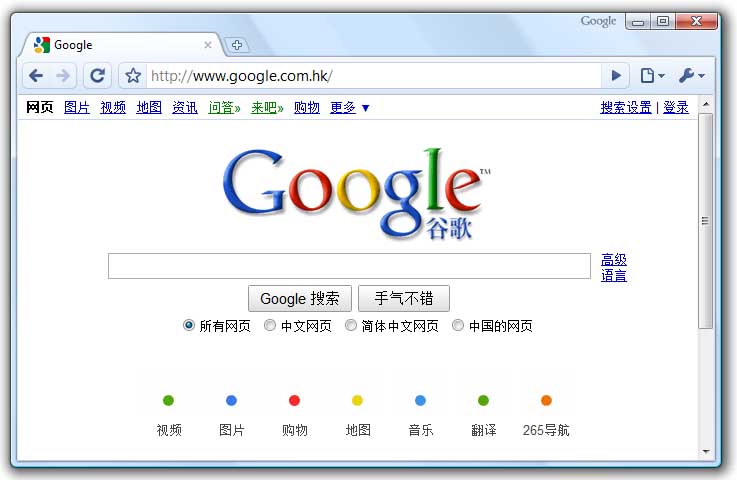737x480 pixels.
Task: Click the 手气不错 button
Action: point(404,299)
